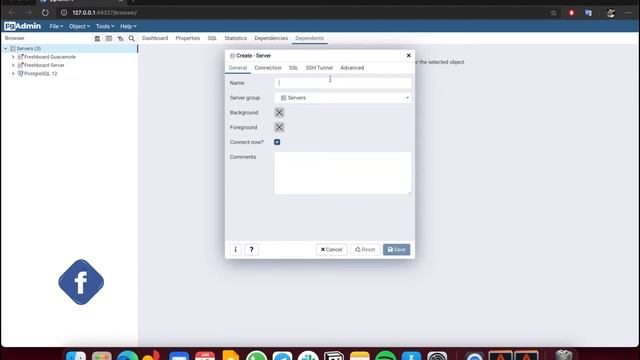Click the Query Tool icon in Browser panel
This screenshot has height=360, width=640.
tap(97, 38)
